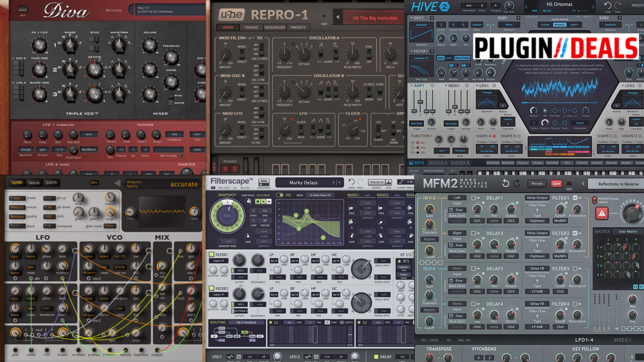This screenshot has width=644, height=362.
Task: Open the EQ mode LS-Peak-Peak-HS dropdown
Action: click(x=320, y=195)
